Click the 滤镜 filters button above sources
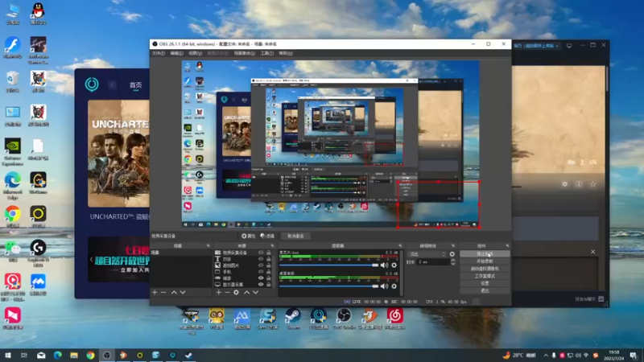This screenshot has width=644, height=362. coord(267,236)
